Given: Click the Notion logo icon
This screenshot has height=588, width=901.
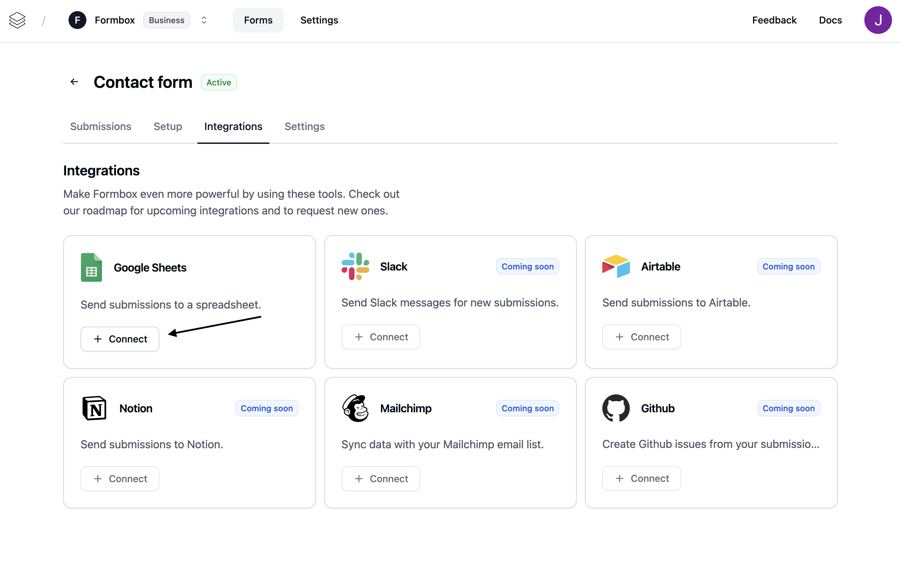Looking at the screenshot, I should pos(94,408).
